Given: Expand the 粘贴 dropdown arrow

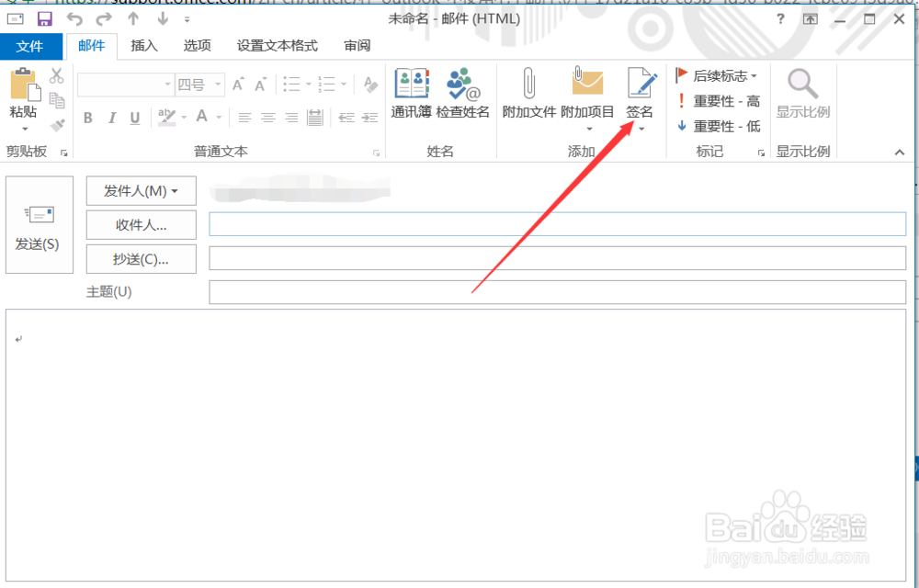Looking at the screenshot, I should click(25, 129).
